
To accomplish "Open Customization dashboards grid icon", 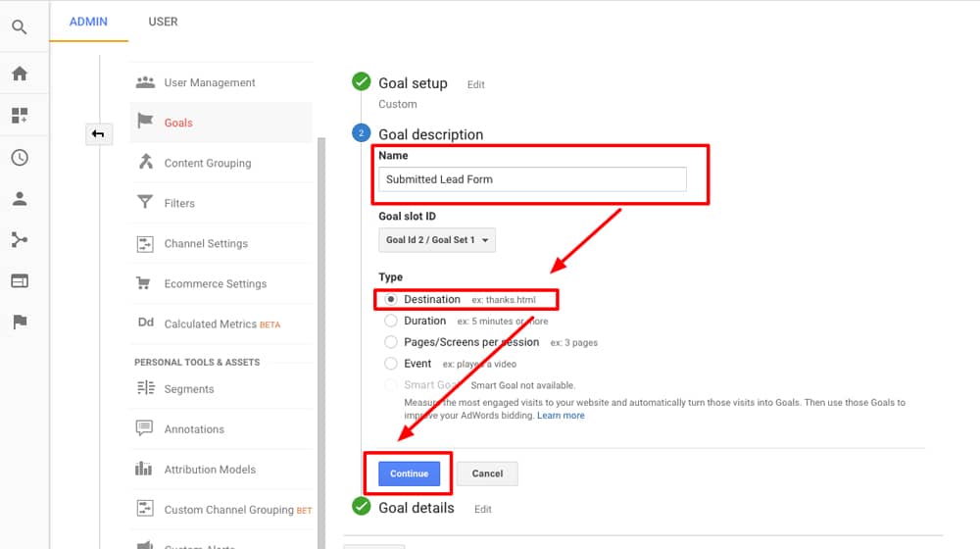I will (x=20, y=115).
